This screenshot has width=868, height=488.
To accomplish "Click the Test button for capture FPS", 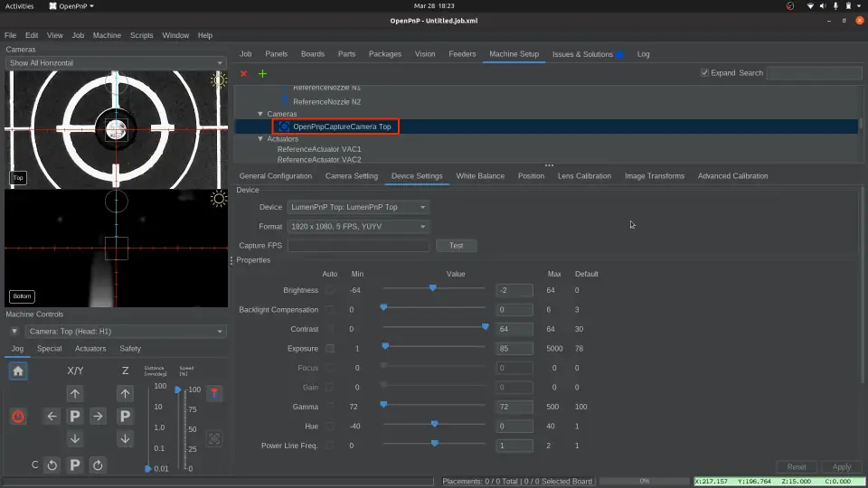I will click(x=456, y=246).
